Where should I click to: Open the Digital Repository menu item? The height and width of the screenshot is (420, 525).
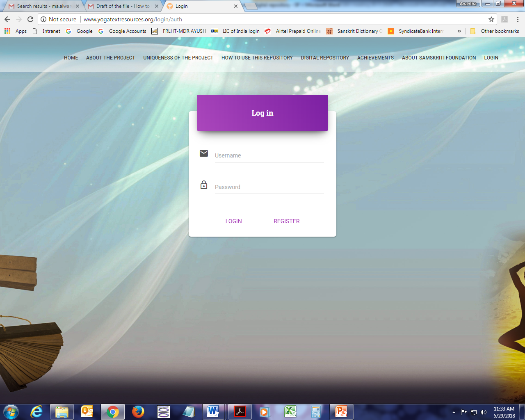325,58
